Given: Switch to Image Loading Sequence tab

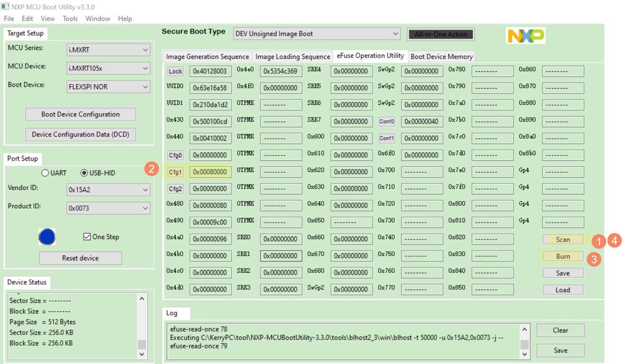Looking at the screenshot, I should pyautogui.click(x=293, y=56).
